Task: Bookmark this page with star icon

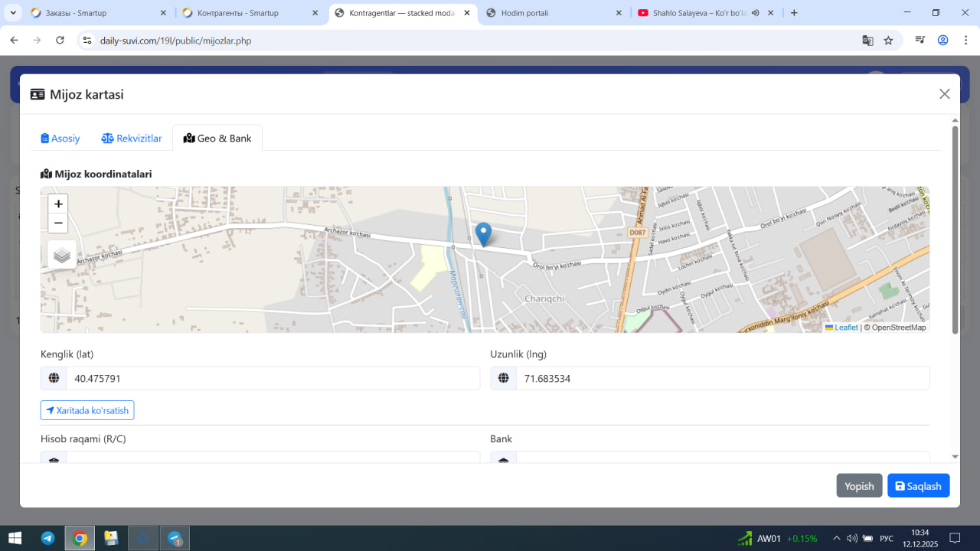Action: [888, 41]
